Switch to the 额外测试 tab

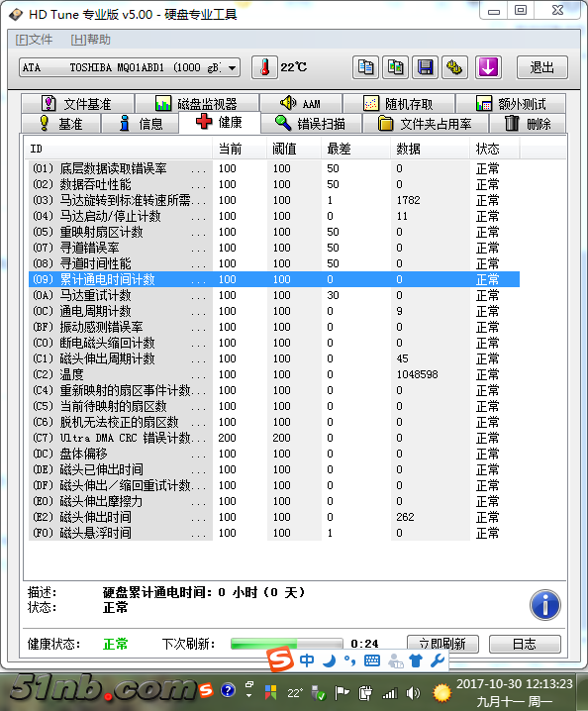tap(511, 104)
